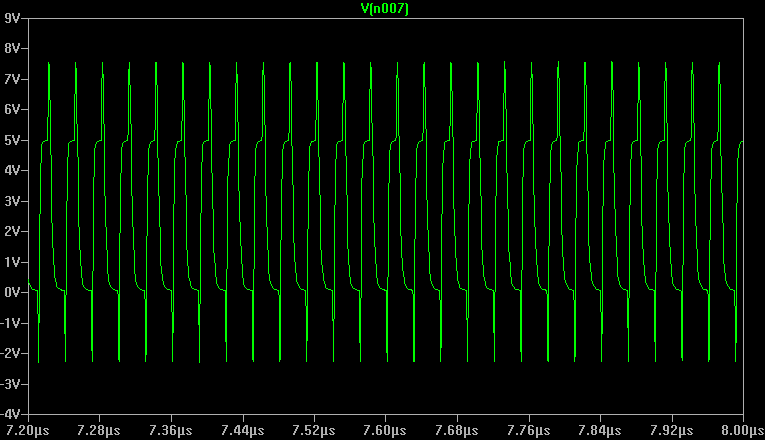Click the 3V vertical axis label
The height and width of the screenshot is (440, 765).
coord(12,201)
